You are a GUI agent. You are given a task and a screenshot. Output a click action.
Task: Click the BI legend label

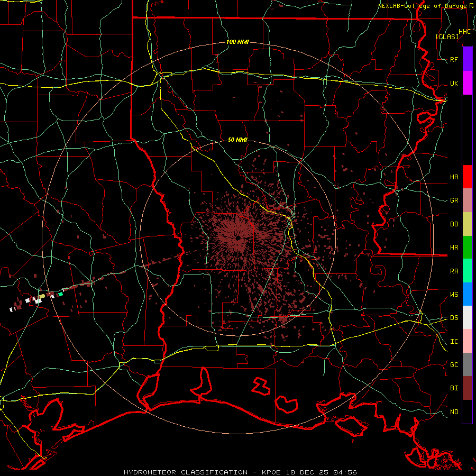pos(454,388)
